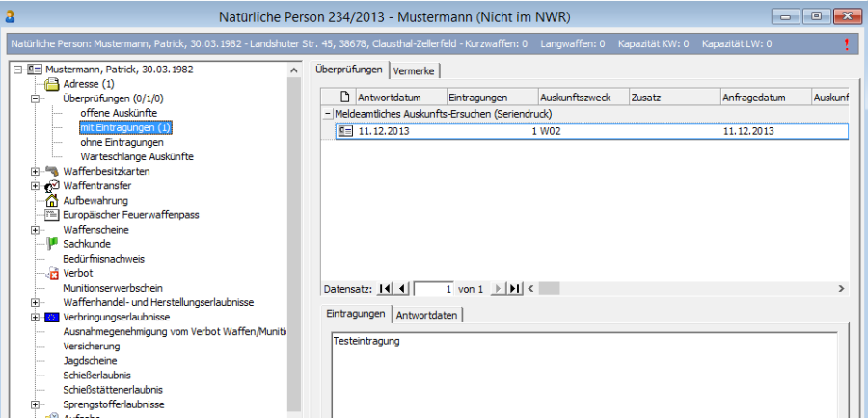Click the Verbringungserlaubnisse EU flag icon

point(52,317)
